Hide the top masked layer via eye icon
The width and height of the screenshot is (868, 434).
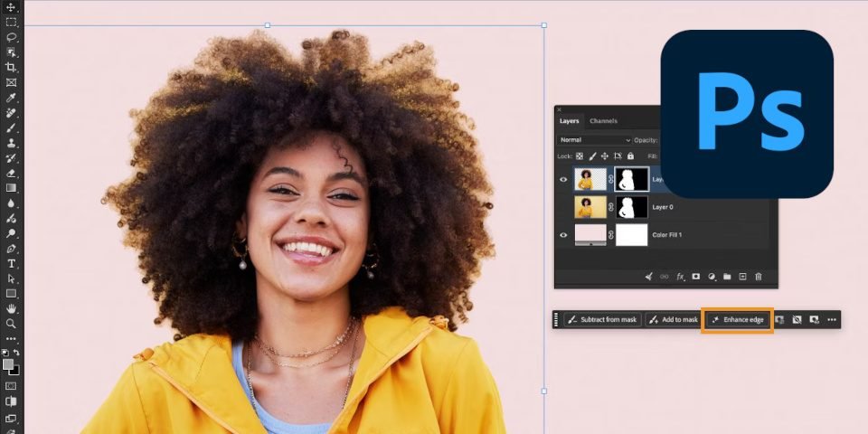coord(563,179)
